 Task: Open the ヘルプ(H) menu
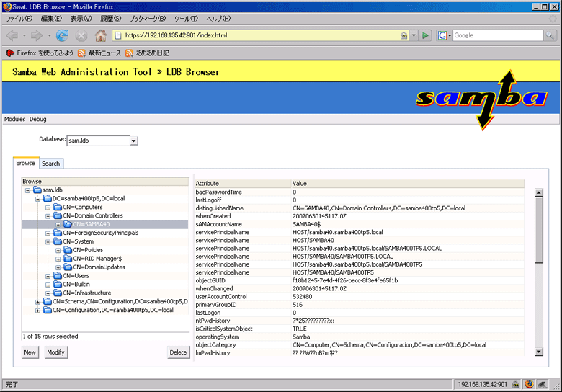[x=218, y=19]
